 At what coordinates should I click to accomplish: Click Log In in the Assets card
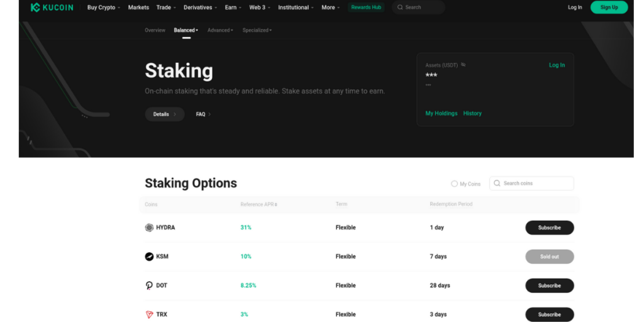click(x=557, y=65)
